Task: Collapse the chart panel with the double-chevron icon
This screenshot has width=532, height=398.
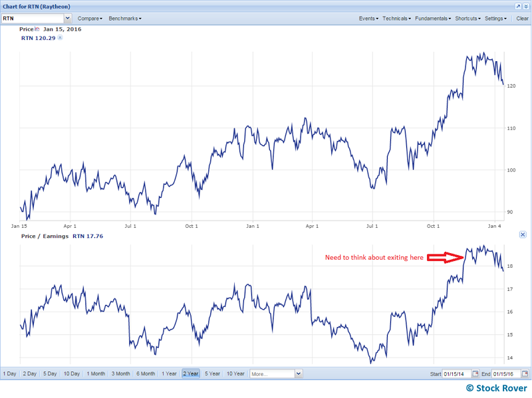Action: click(x=526, y=7)
